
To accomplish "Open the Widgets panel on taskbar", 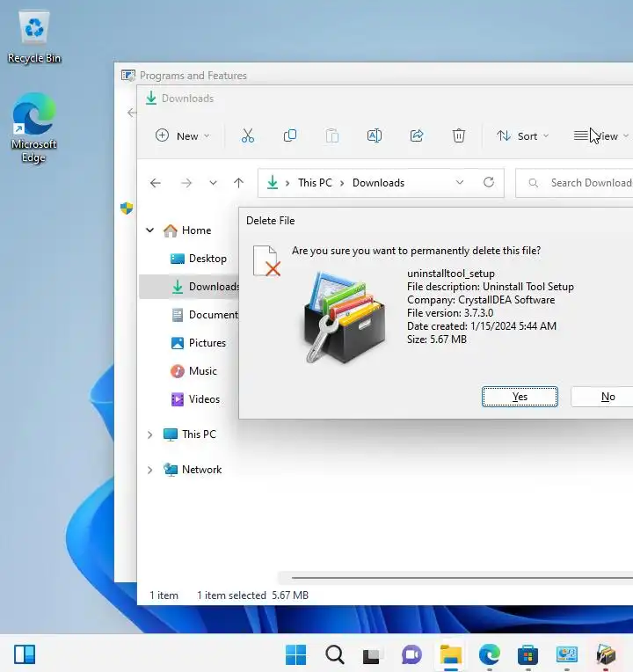I will click(25, 654).
